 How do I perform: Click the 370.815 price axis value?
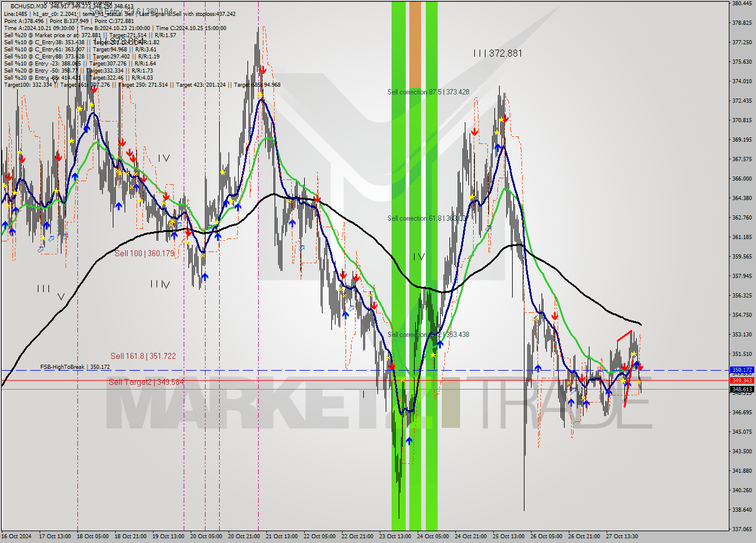click(742, 120)
